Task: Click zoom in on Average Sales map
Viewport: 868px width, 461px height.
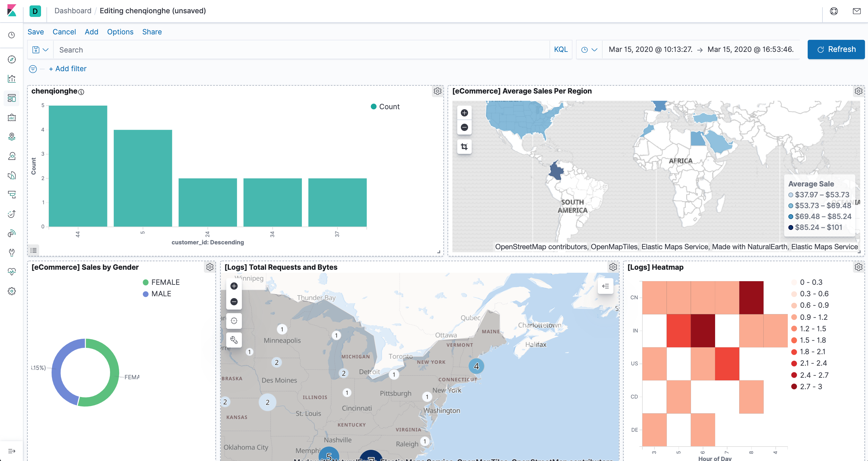Action: tap(464, 113)
